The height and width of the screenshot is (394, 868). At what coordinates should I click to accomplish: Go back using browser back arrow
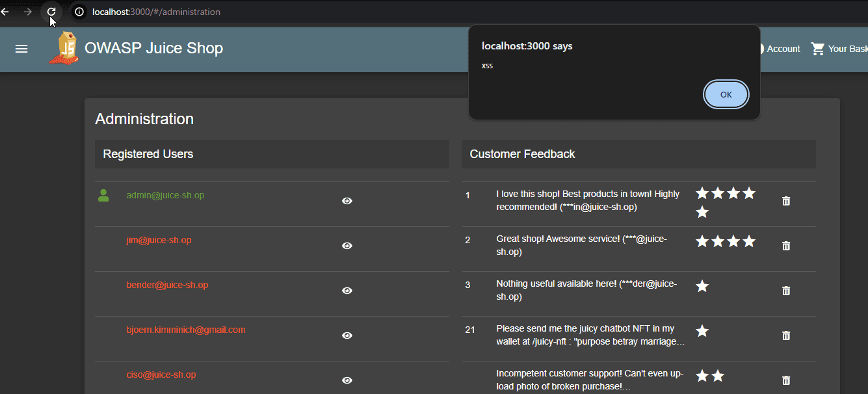coord(5,12)
